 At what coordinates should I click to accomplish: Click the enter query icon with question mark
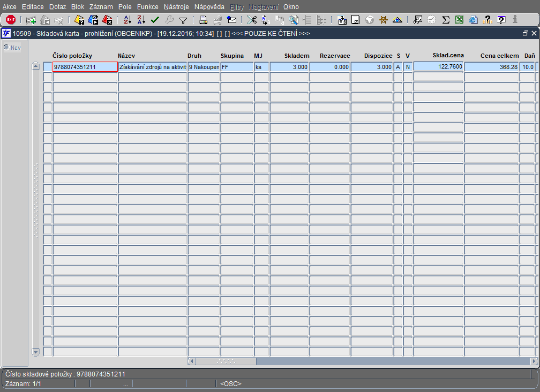pyautogui.click(x=79, y=20)
